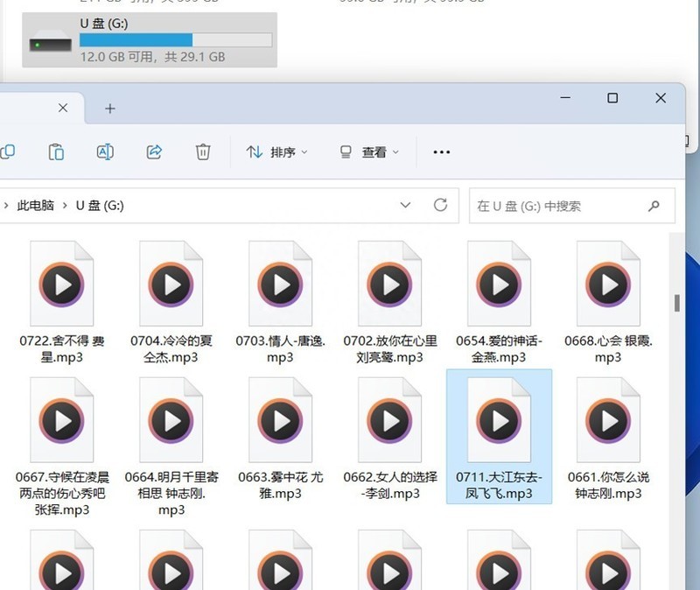The width and height of the screenshot is (700, 590).
Task: Select the 0722.舍不得 费星.mp3 file
Action: pos(61,284)
